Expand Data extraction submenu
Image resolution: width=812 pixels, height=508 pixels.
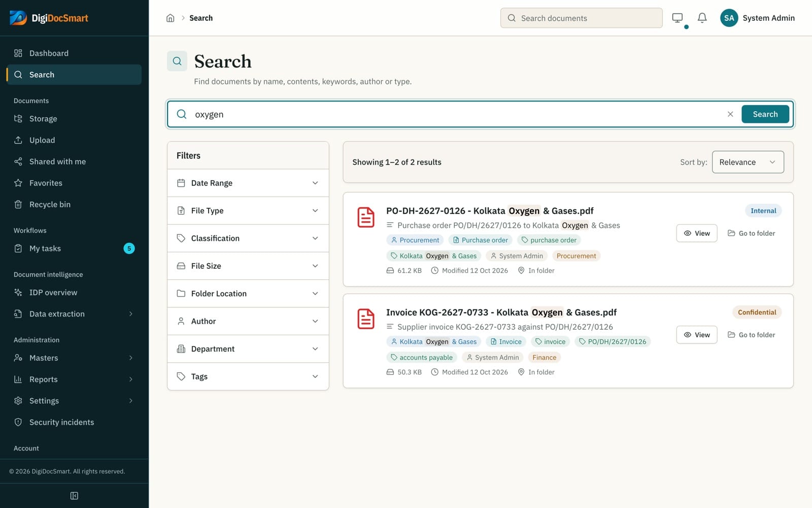pyautogui.click(x=74, y=313)
